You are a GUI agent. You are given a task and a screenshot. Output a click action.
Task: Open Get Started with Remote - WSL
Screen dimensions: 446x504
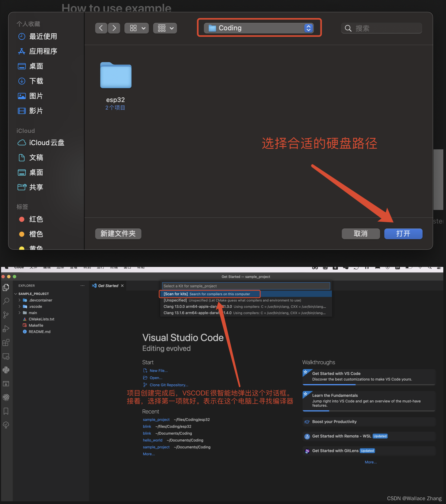[x=369, y=436]
